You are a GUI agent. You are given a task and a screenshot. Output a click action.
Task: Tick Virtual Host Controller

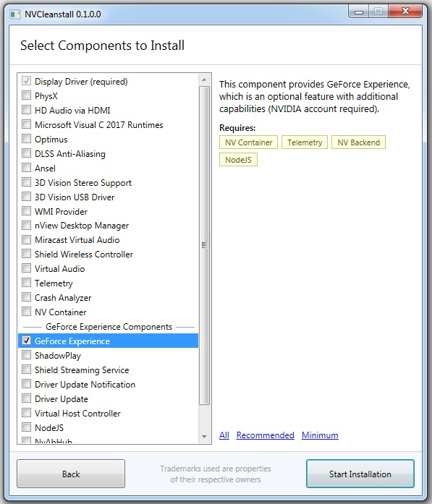(x=26, y=413)
